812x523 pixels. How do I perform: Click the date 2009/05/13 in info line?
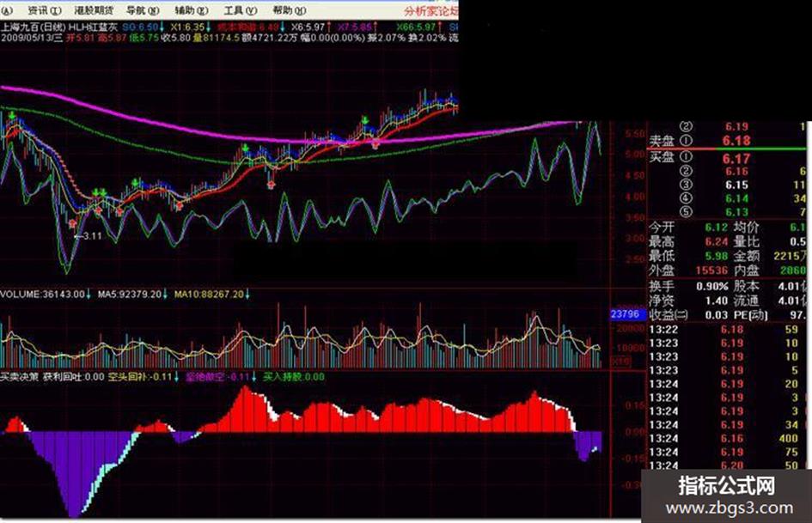tap(27, 37)
